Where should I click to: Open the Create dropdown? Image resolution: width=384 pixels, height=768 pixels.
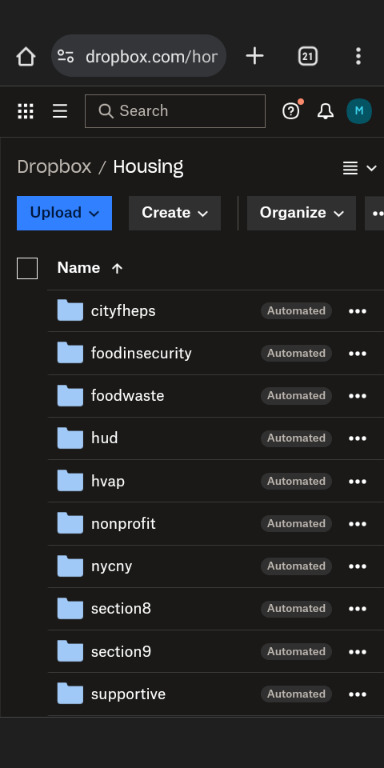(x=175, y=213)
